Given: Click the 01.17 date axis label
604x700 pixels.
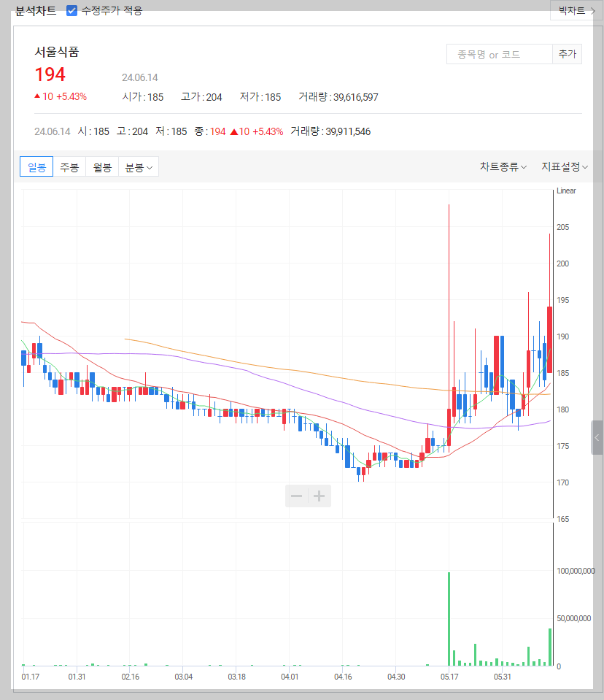Looking at the screenshot, I should (31, 677).
